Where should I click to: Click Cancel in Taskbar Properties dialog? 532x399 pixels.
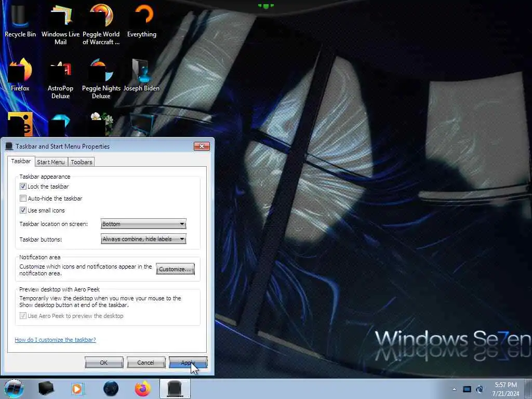click(x=146, y=363)
